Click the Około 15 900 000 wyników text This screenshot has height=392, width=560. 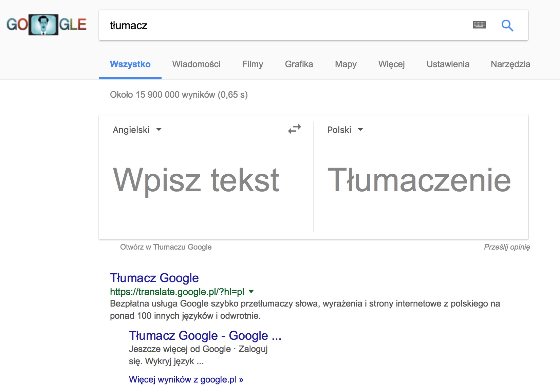tap(179, 95)
